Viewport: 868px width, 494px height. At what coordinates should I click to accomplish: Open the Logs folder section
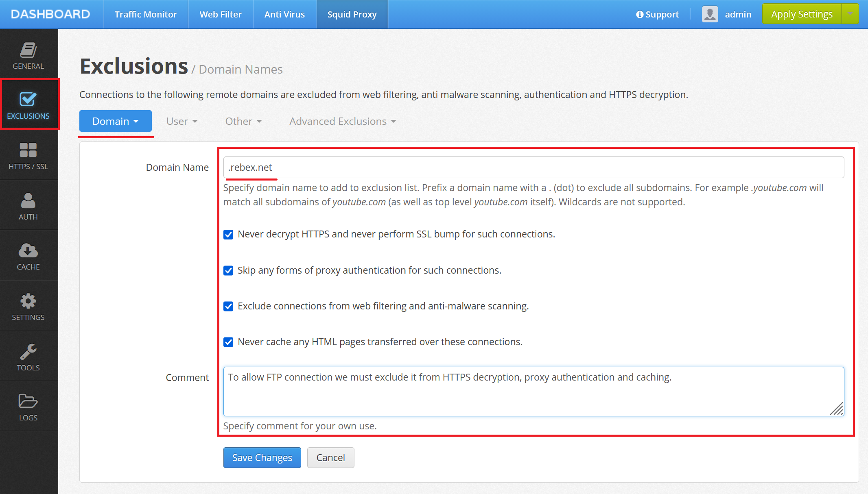28,406
